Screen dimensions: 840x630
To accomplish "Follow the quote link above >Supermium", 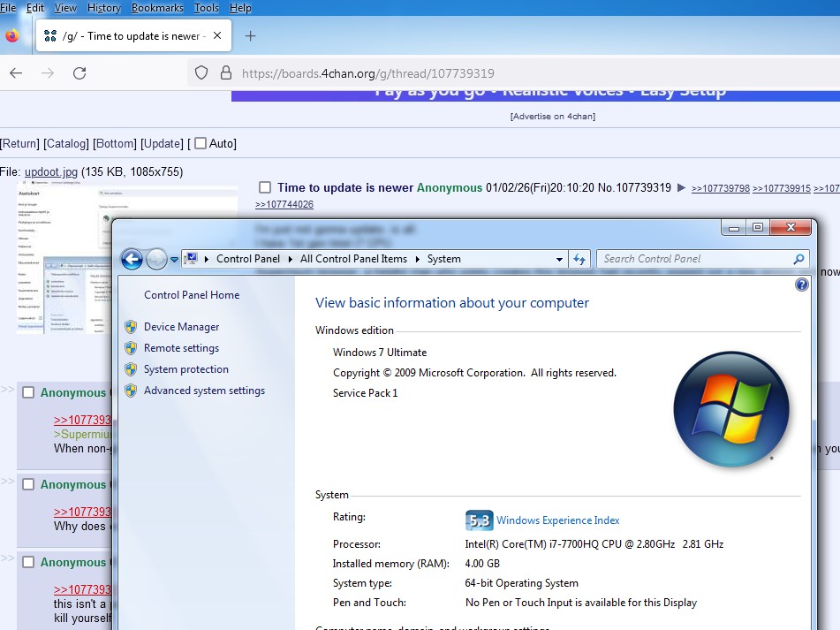I will 82,420.
